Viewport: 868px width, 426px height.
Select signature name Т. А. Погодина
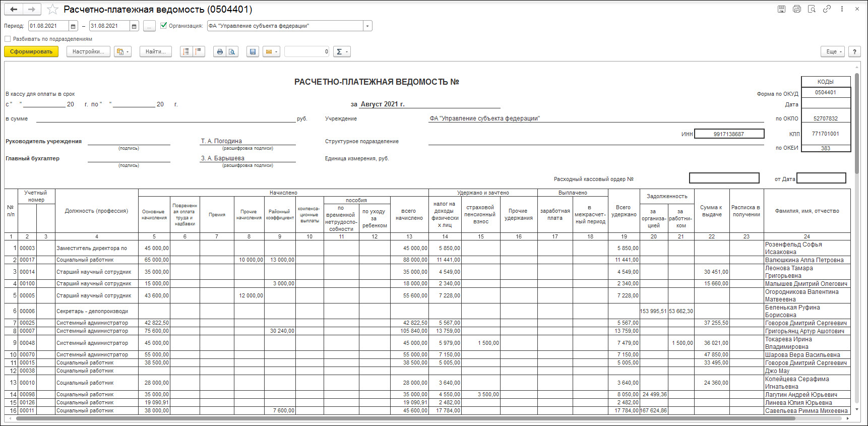pos(221,141)
